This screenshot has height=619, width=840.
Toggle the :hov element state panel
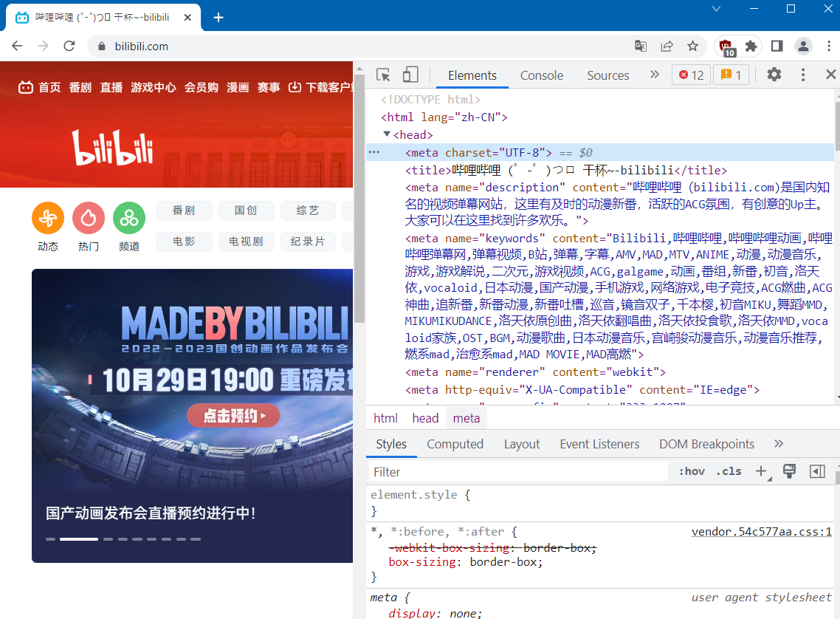click(692, 471)
